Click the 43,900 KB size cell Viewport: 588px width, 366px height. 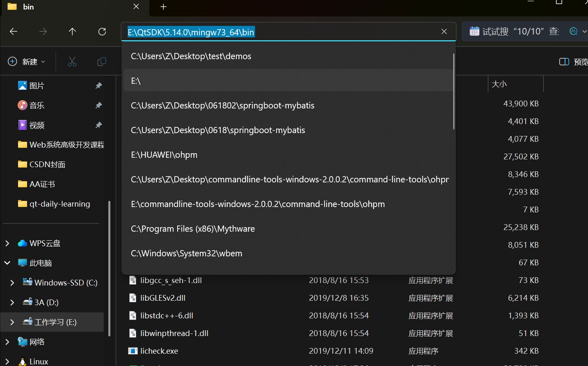click(x=521, y=104)
